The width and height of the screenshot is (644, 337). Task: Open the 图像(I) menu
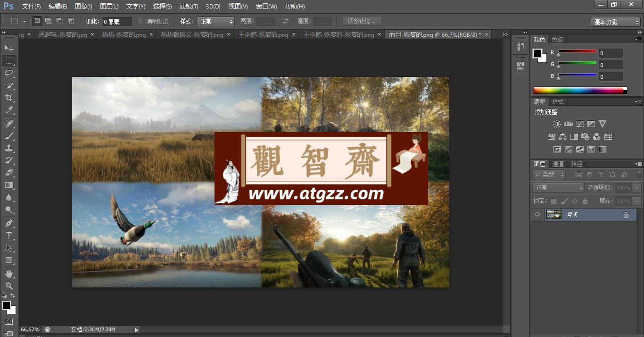coord(83,6)
